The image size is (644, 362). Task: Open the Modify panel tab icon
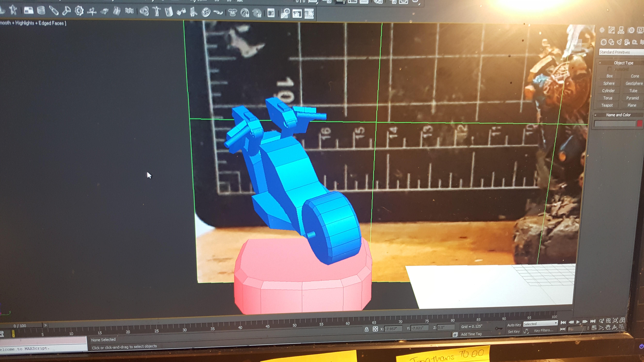click(x=612, y=31)
